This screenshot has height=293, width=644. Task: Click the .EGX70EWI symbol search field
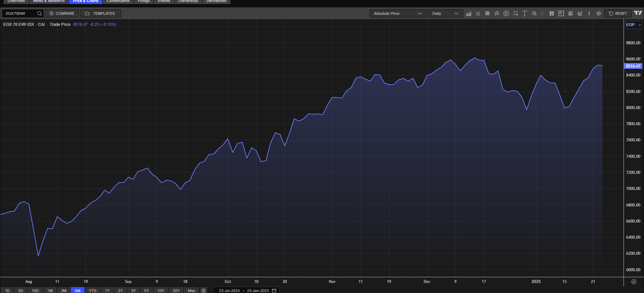point(20,13)
